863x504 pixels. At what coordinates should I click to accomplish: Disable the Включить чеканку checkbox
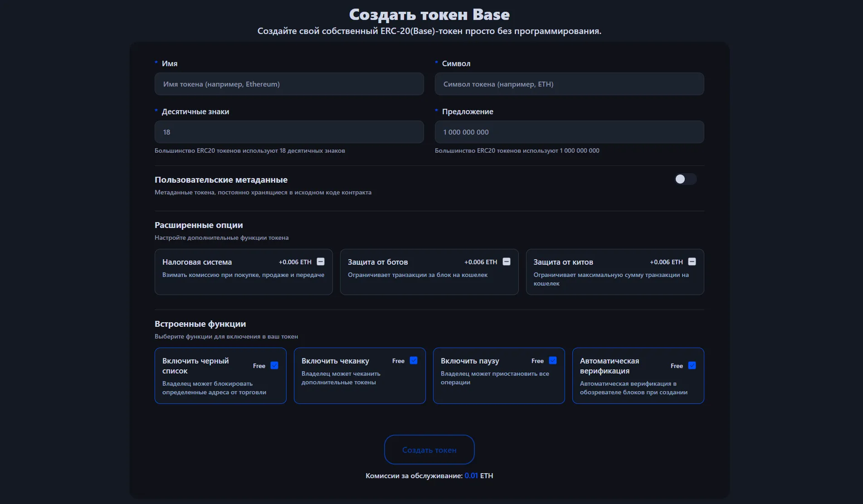click(x=414, y=360)
